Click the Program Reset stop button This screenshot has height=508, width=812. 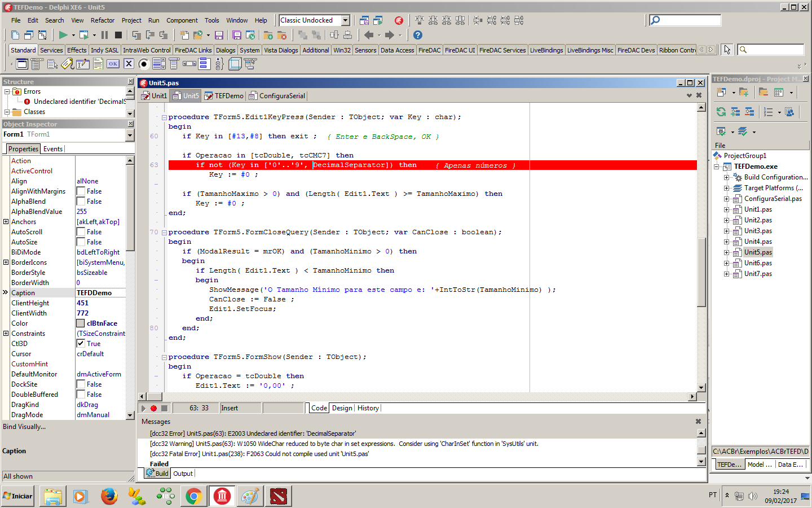click(118, 35)
